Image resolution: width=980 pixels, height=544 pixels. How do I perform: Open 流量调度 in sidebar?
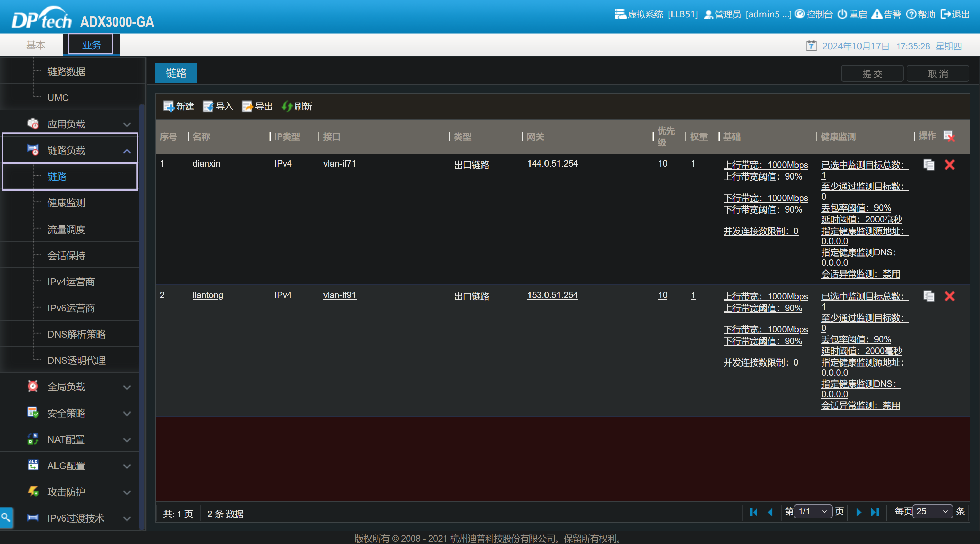click(x=66, y=229)
